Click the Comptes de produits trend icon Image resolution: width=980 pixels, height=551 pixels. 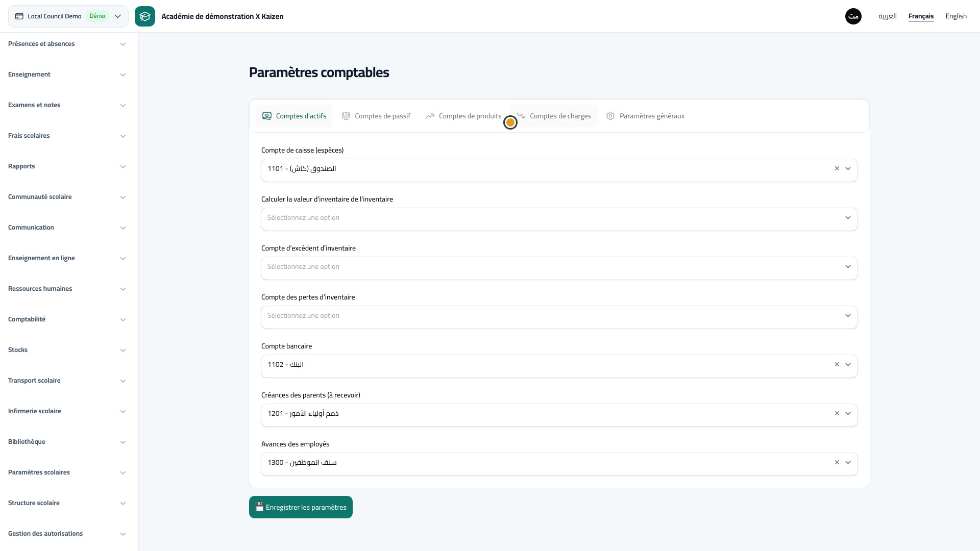[x=430, y=116]
